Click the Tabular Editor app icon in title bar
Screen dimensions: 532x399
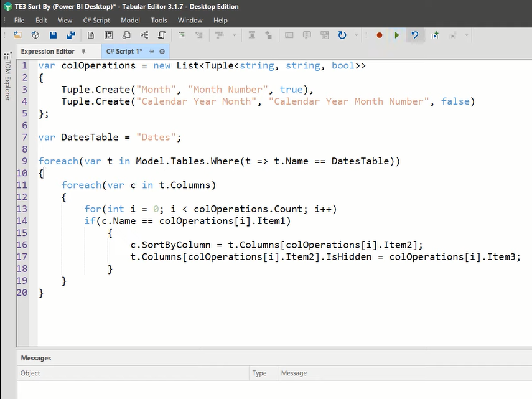7,6
